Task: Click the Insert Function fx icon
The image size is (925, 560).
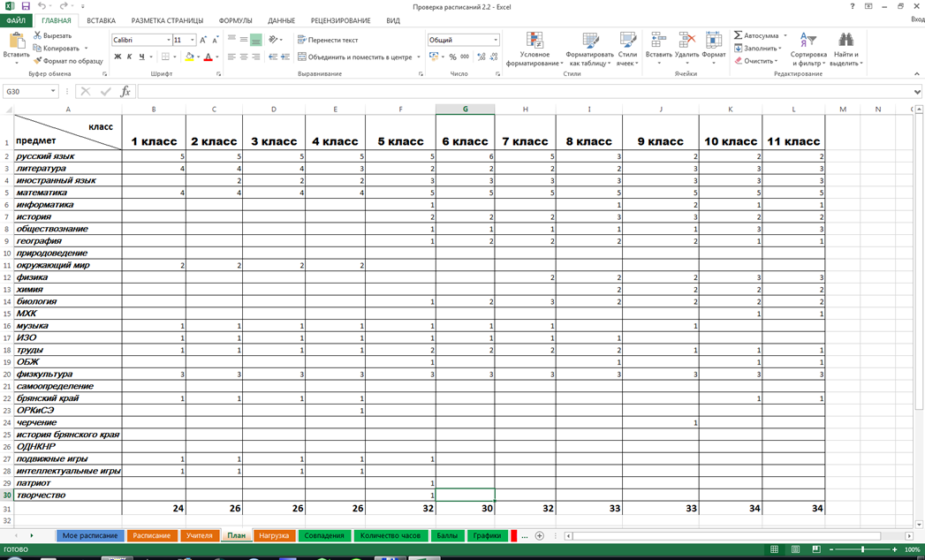Action: pyautogui.click(x=125, y=91)
